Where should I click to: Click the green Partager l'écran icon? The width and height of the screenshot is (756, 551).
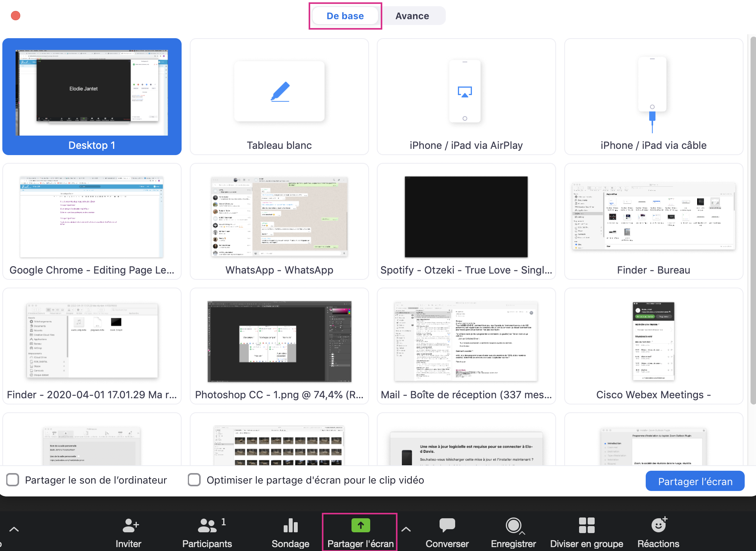360,525
